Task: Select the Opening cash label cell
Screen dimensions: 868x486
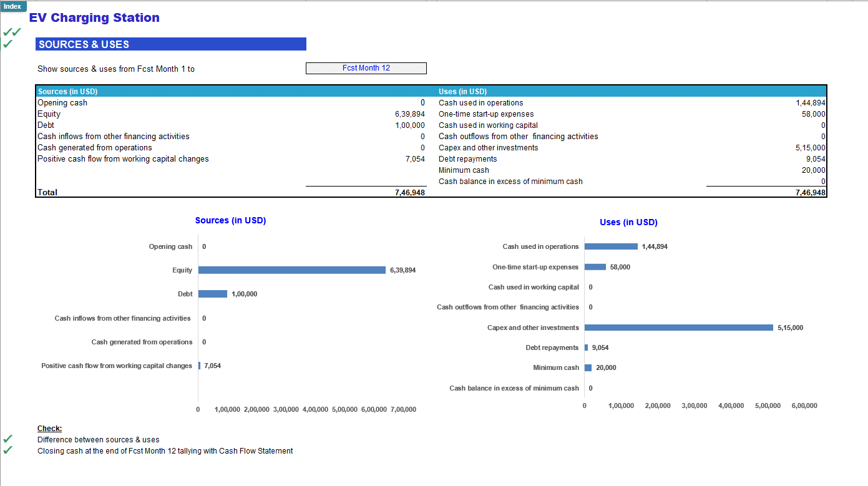Action: coord(62,103)
